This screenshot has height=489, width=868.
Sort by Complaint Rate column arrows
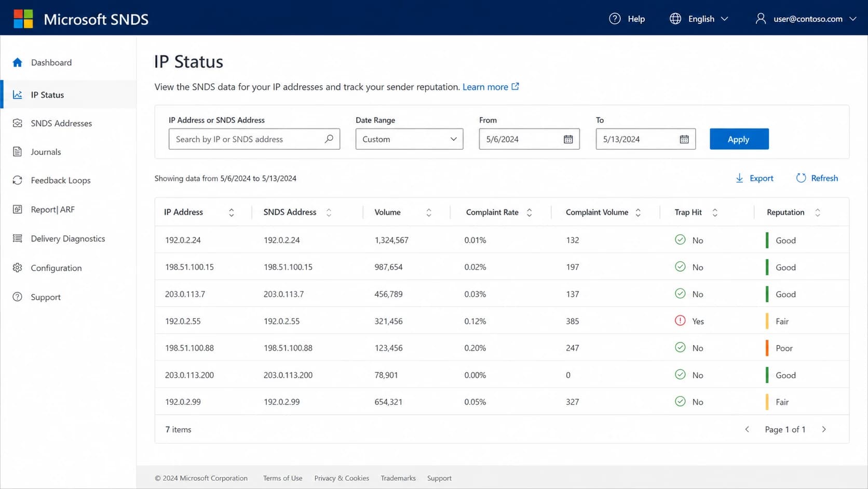click(x=530, y=213)
